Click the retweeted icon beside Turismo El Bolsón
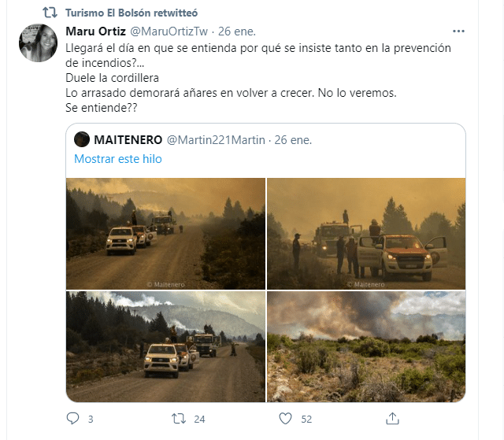This screenshot has height=440, width=504. 50,13
